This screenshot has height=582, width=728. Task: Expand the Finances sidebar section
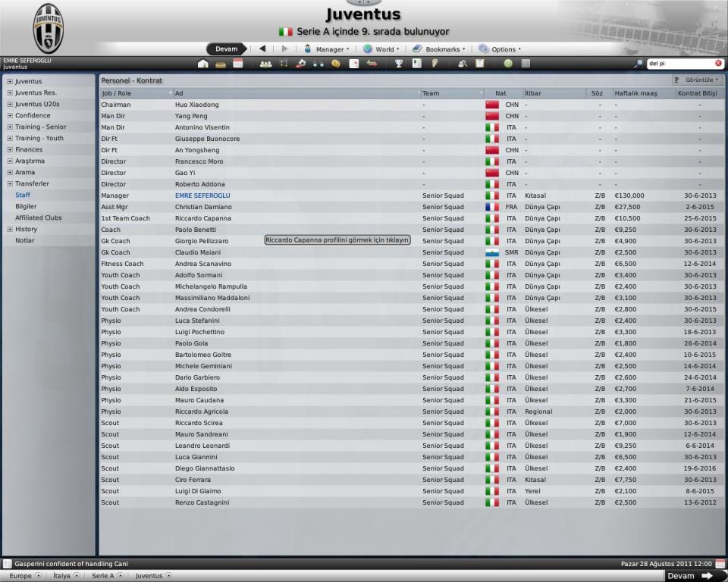(9, 149)
